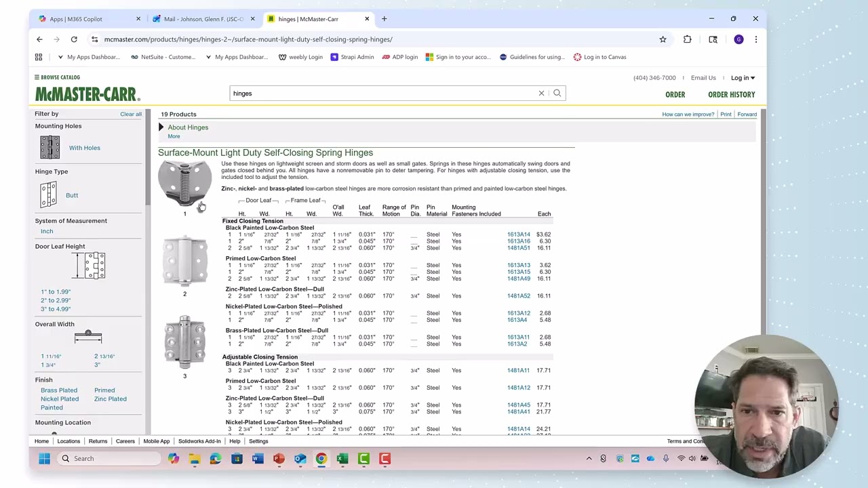
Task: Click ORDER in header
Action: [675, 95]
